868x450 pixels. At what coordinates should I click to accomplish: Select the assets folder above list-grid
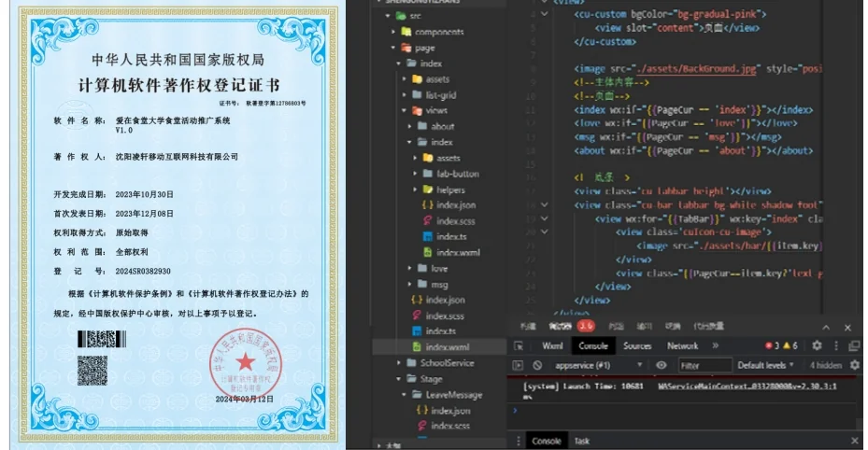(x=437, y=79)
